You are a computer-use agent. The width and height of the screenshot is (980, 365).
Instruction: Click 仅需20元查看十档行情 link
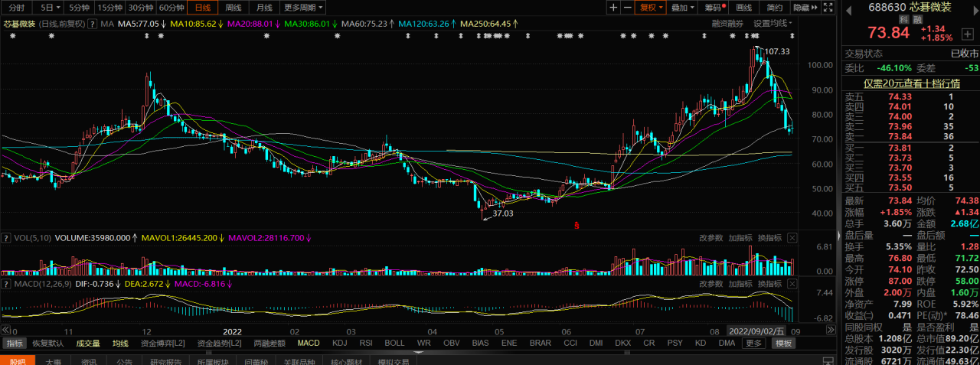[910, 83]
